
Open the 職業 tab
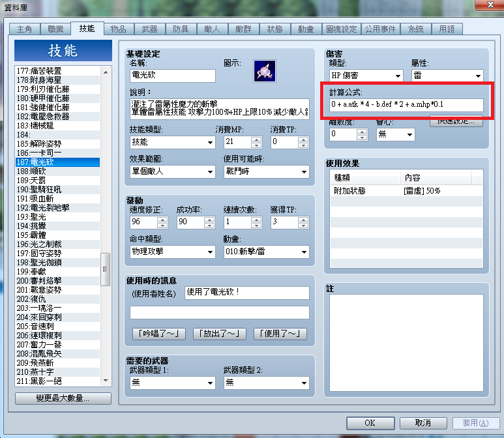click(x=55, y=29)
